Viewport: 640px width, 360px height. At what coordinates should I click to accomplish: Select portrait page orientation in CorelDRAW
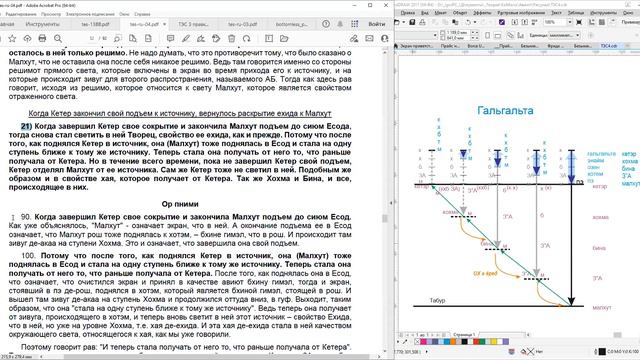(x=487, y=36)
